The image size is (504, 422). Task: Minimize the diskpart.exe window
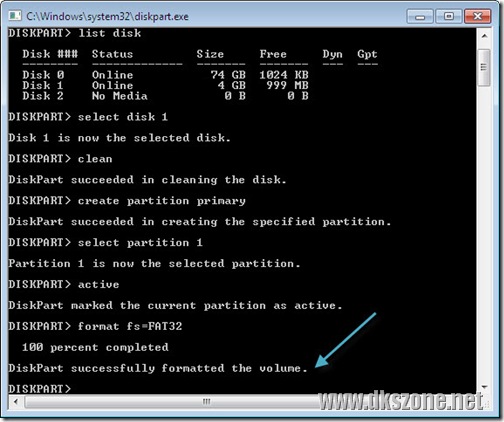tap(420, 16)
